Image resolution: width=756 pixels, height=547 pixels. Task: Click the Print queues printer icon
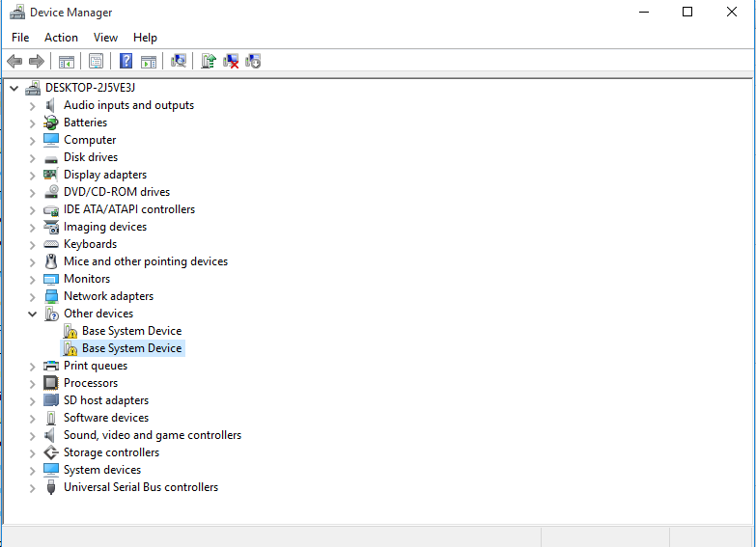tap(51, 366)
